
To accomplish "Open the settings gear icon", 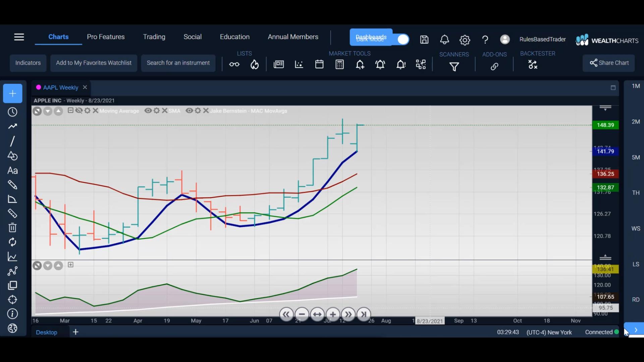I will pyautogui.click(x=465, y=40).
